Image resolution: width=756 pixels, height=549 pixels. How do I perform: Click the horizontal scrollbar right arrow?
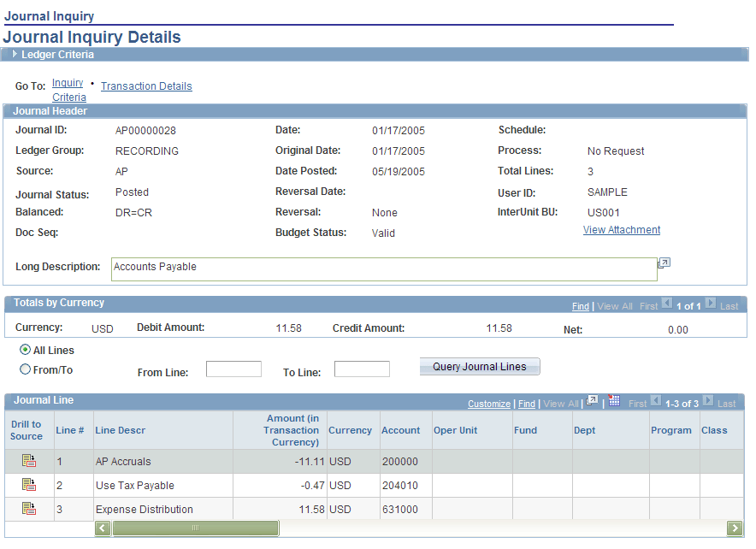(x=735, y=528)
